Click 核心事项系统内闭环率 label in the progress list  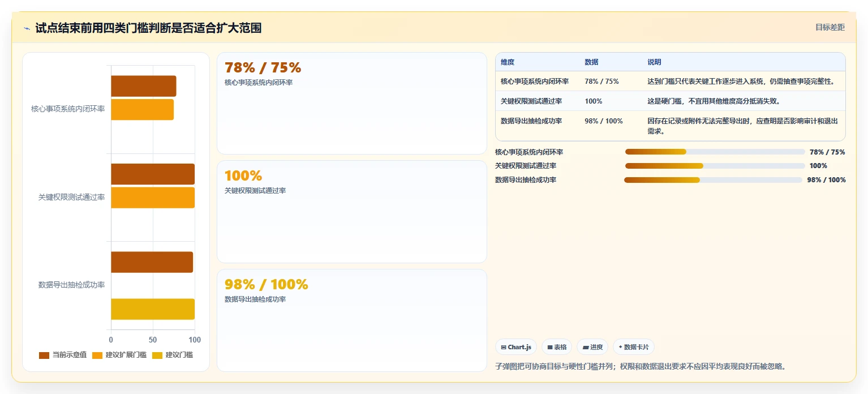point(529,152)
